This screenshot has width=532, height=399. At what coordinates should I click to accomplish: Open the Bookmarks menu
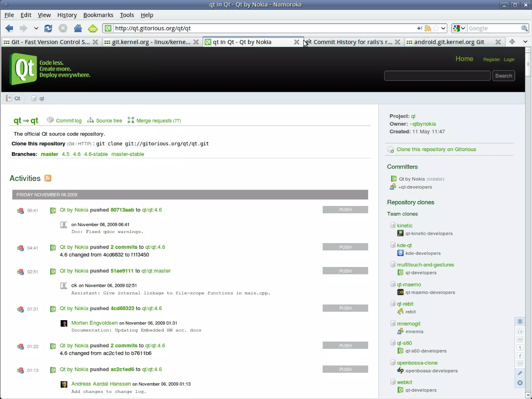click(x=98, y=15)
